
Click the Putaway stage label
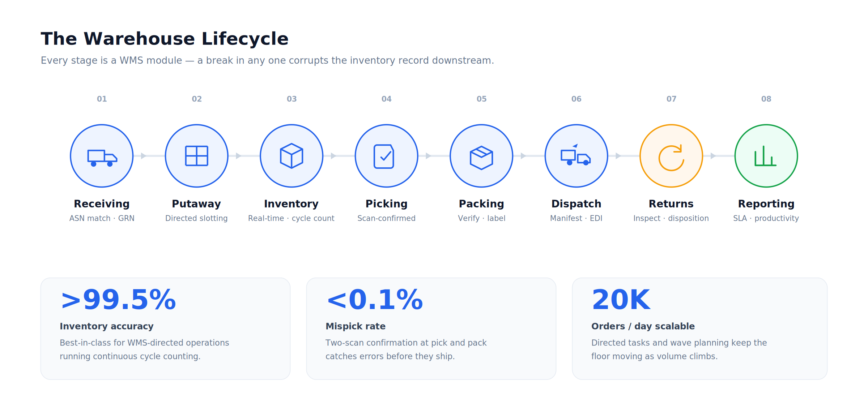coord(197,204)
